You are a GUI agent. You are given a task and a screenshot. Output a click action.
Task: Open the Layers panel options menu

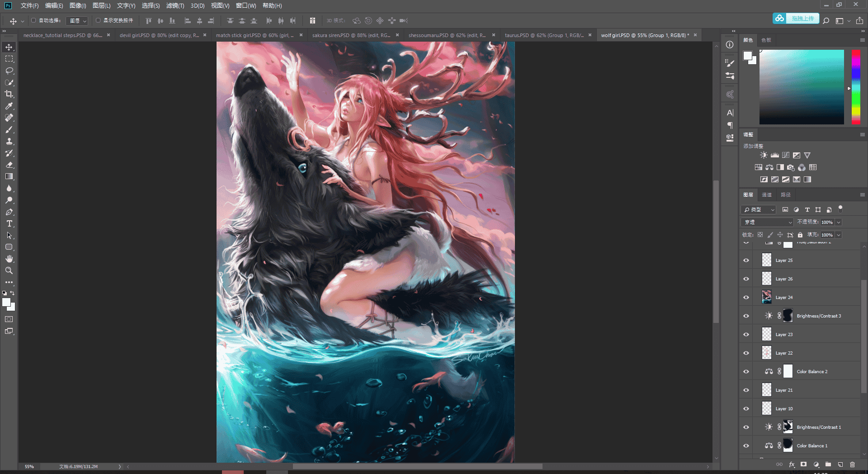[862, 194]
